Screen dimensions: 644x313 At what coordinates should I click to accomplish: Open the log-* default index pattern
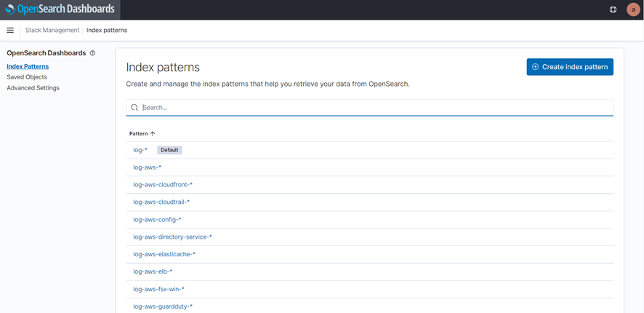(x=140, y=150)
